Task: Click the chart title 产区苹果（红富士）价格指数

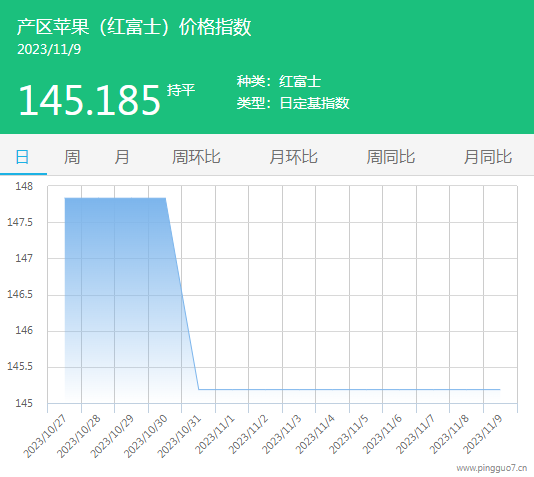Action: [x=134, y=27]
